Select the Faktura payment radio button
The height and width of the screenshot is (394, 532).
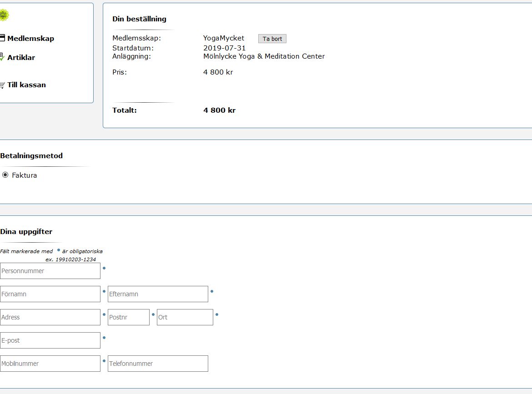click(x=5, y=175)
